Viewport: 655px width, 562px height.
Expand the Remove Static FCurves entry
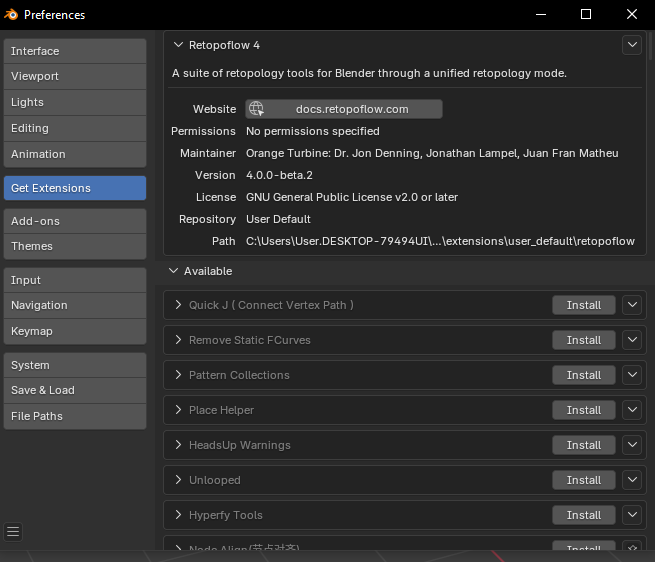[x=179, y=340]
